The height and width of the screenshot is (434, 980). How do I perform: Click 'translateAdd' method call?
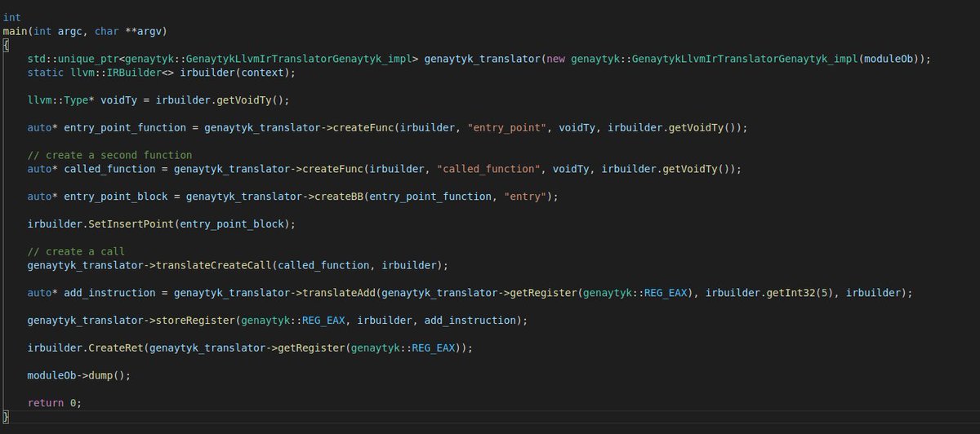tap(339, 293)
